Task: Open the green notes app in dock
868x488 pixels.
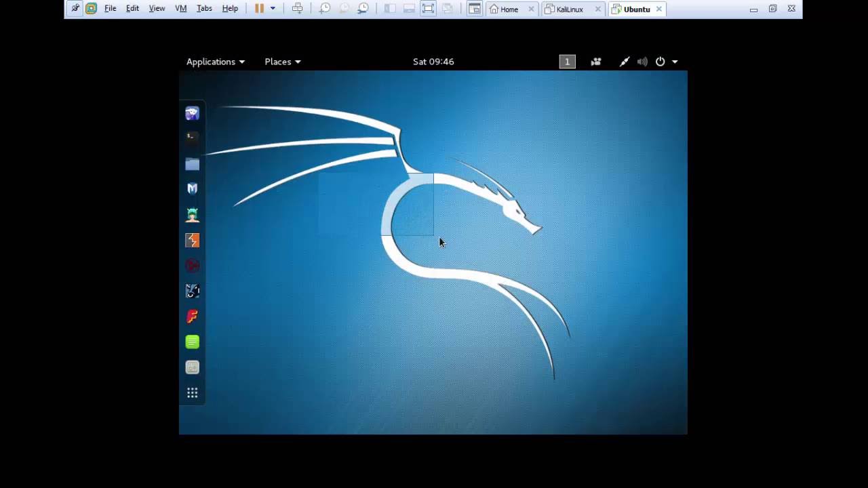Action: (x=193, y=342)
